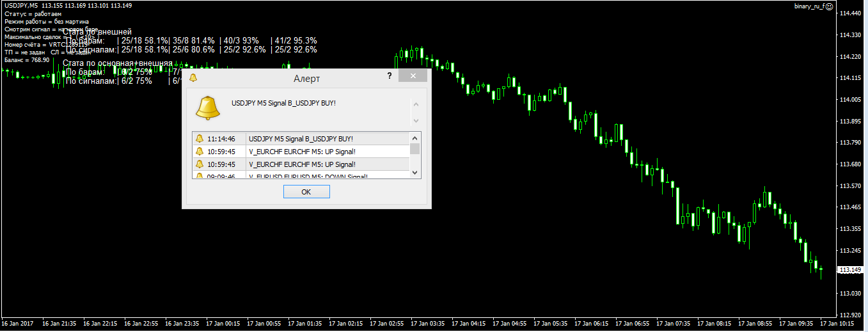Click the large golden bell alert icon

tap(208, 107)
